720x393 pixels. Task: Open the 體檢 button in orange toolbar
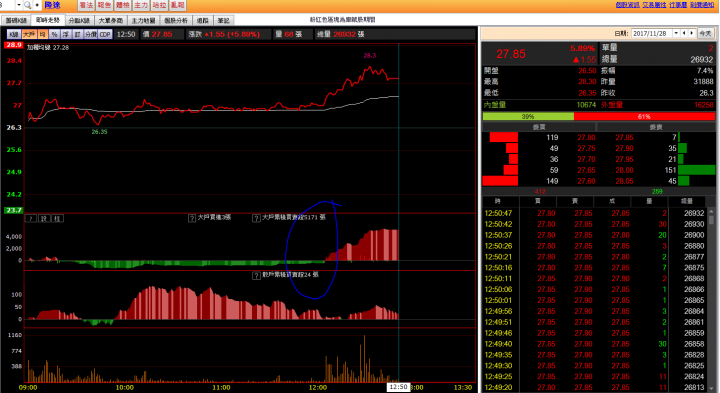coord(123,5)
